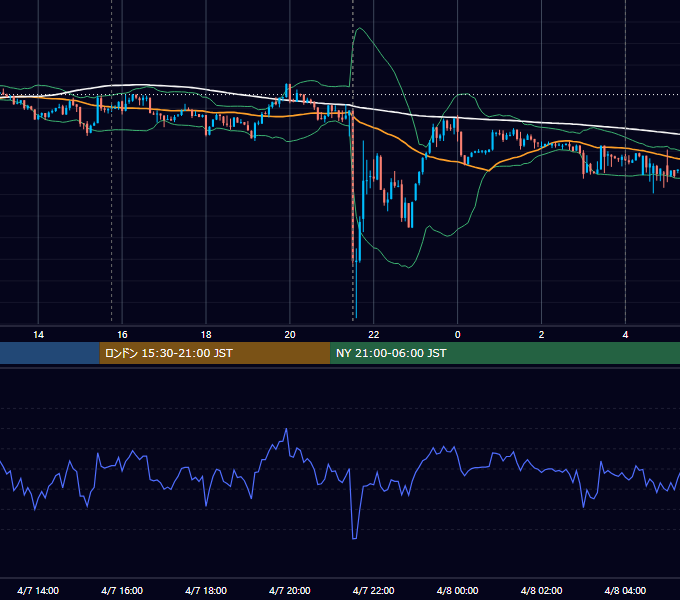Click the '4/7 16:00' date label
The width and height of the screenshot is (680, 600).
coord(122,590)
